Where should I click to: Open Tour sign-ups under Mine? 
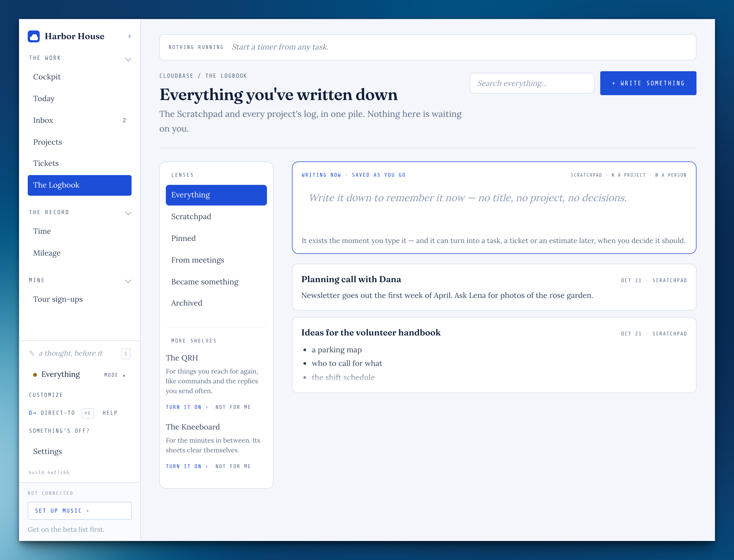80,299
